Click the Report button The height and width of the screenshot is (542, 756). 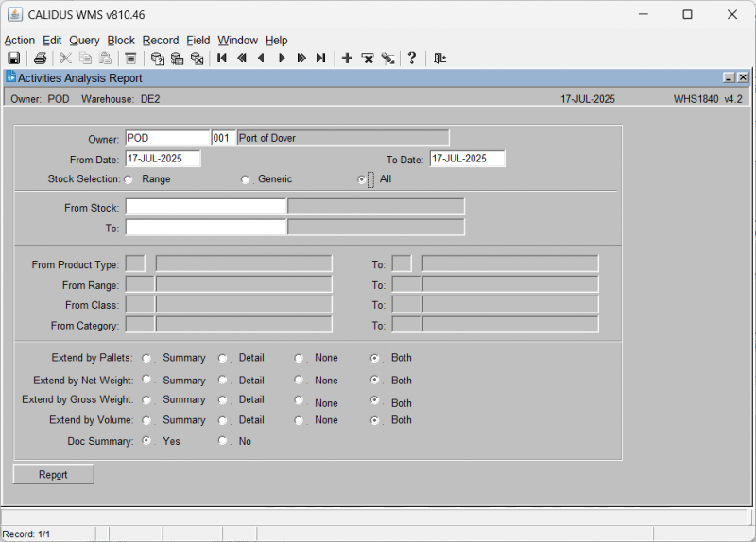pyautogui.click(x=54, y=475)
